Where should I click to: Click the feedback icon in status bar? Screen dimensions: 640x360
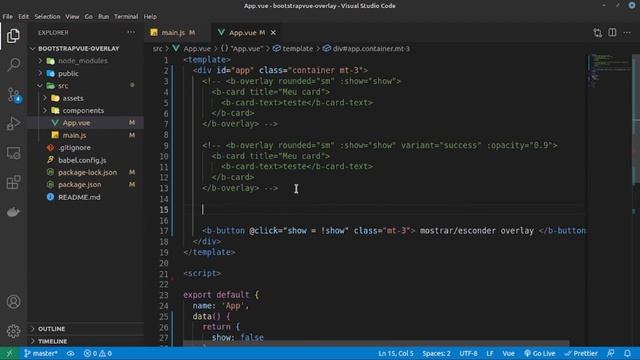tap(611, 353)
